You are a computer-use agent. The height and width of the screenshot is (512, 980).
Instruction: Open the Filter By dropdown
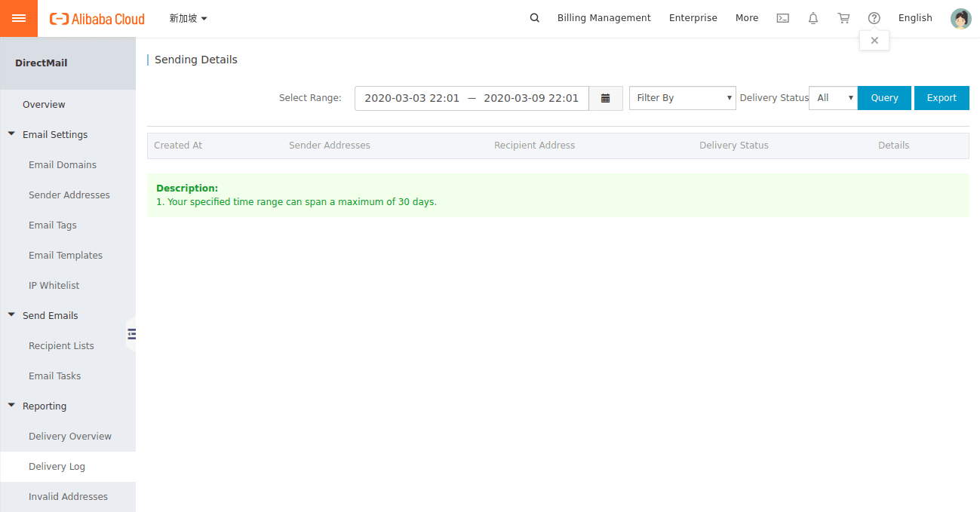click(682, 98)
